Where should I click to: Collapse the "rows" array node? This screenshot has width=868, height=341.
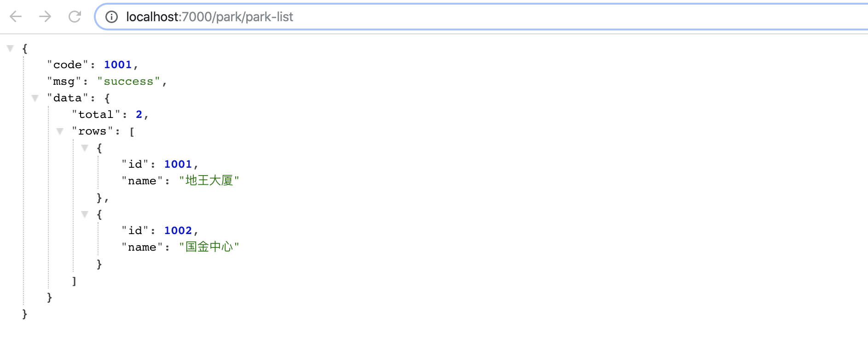pos(60,131)
